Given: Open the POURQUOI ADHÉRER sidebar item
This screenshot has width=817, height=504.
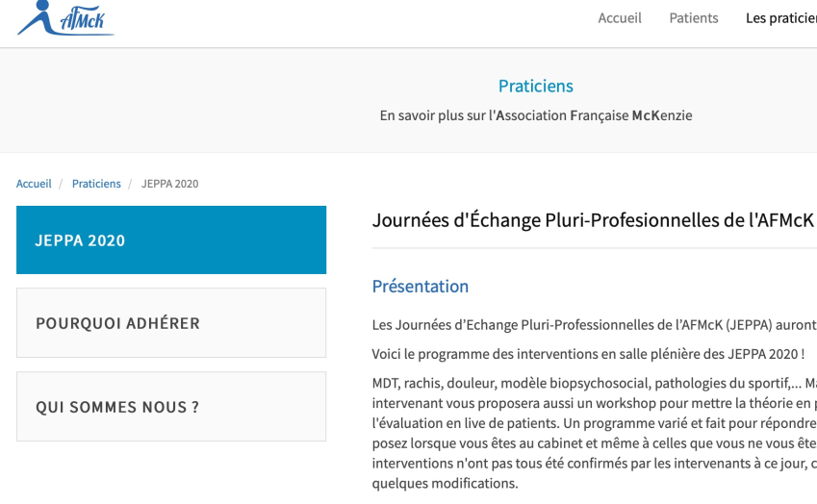Looking at the screenshot, I should coord(171,323).
